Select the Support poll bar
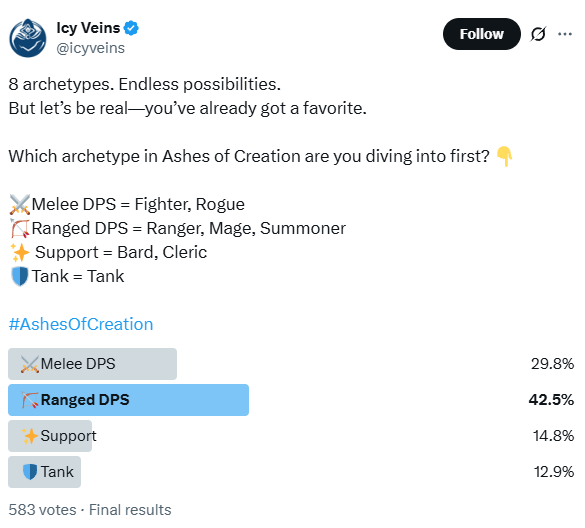 [50, 436]
